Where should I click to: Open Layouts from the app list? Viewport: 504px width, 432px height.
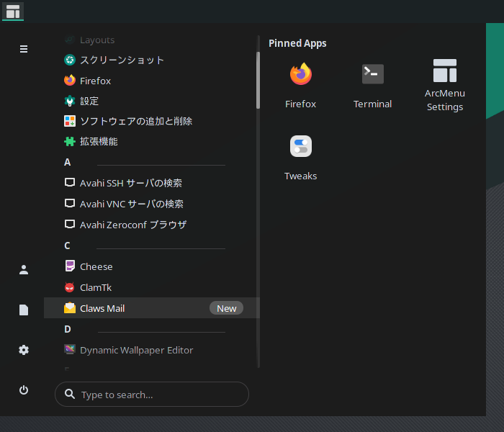[x=151, y=40]
